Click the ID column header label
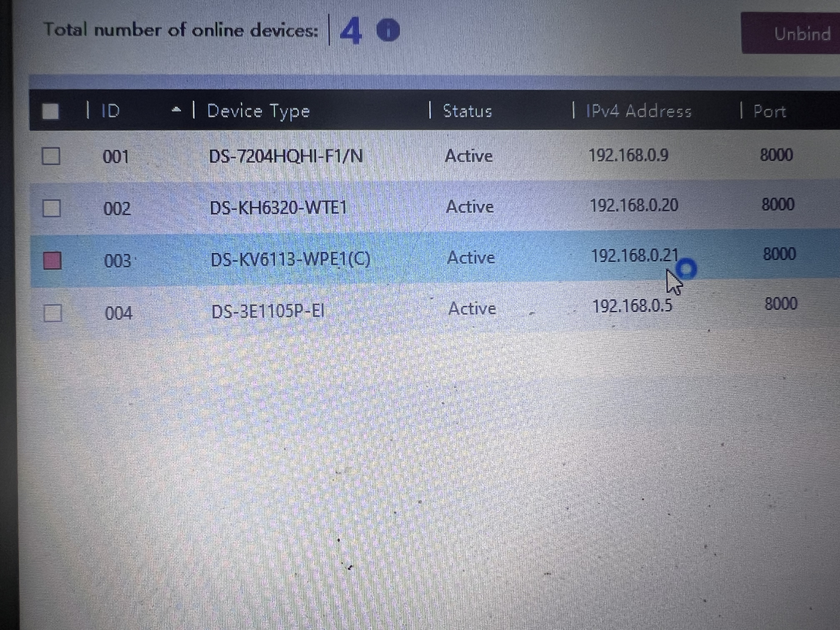This screenshot has width=840, height=630. tap(110, 111)
